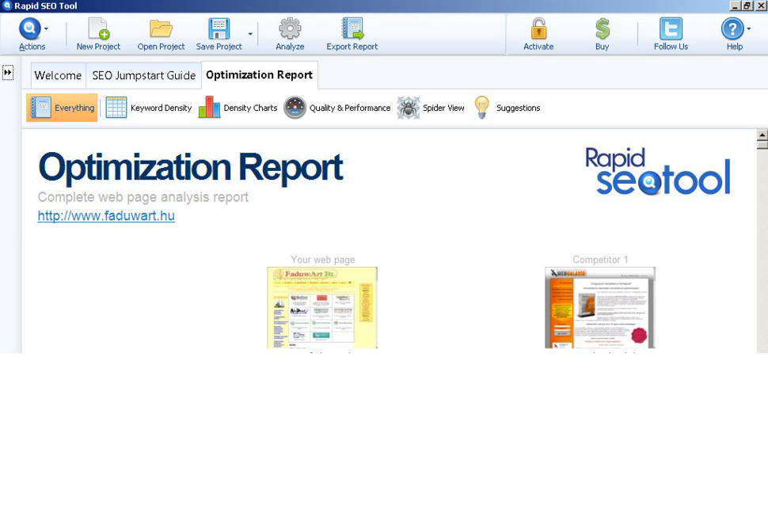Follow the http://www.faduwart.hu link

106,216
